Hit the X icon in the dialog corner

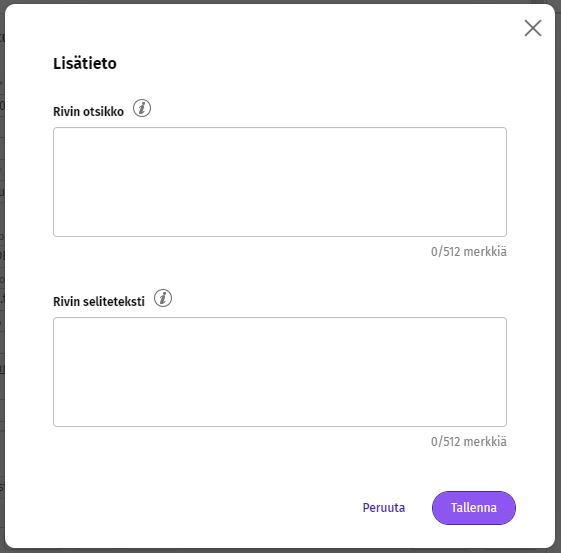[x=533, y=28]
